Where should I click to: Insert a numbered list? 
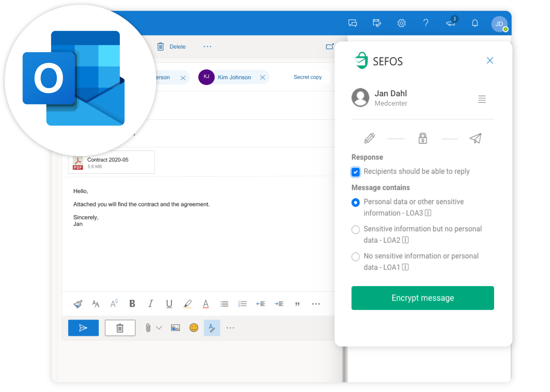(x=242, y=304)
